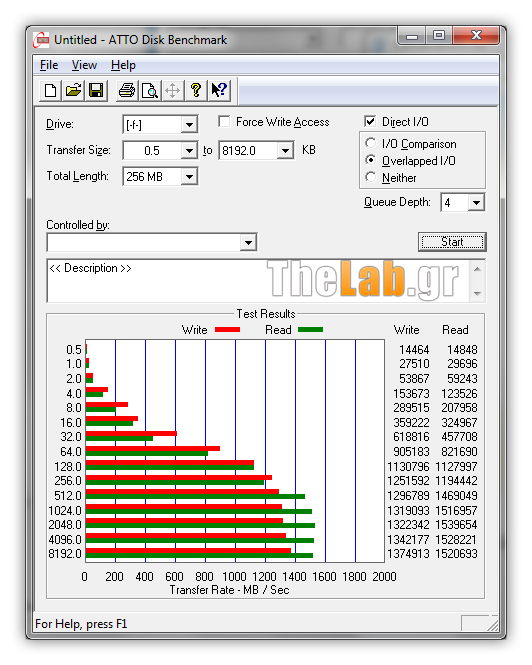Click the resize grip in status bar corner

(x=492, y=624)
